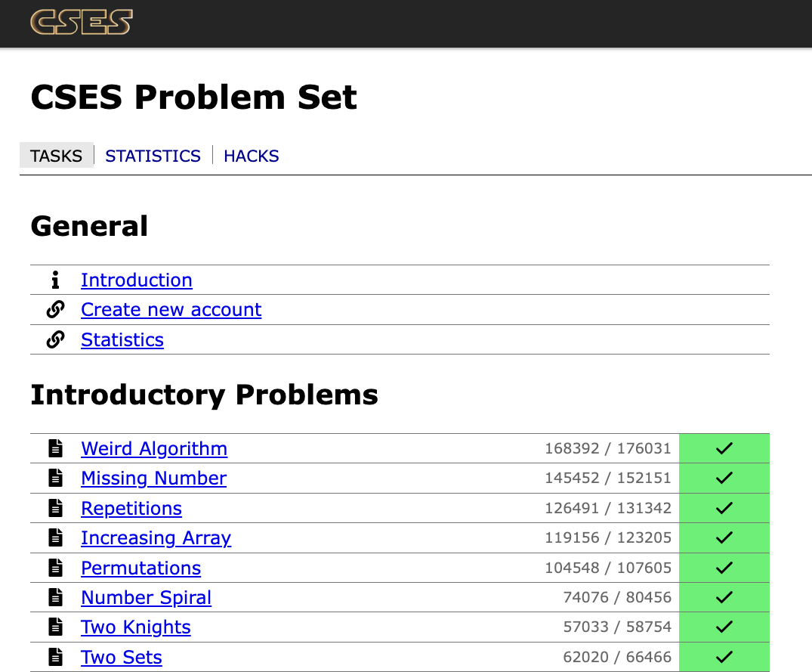Click the green checkmark for Missing Number
This screenshot has height=672, width=812.
coord(724,478)
